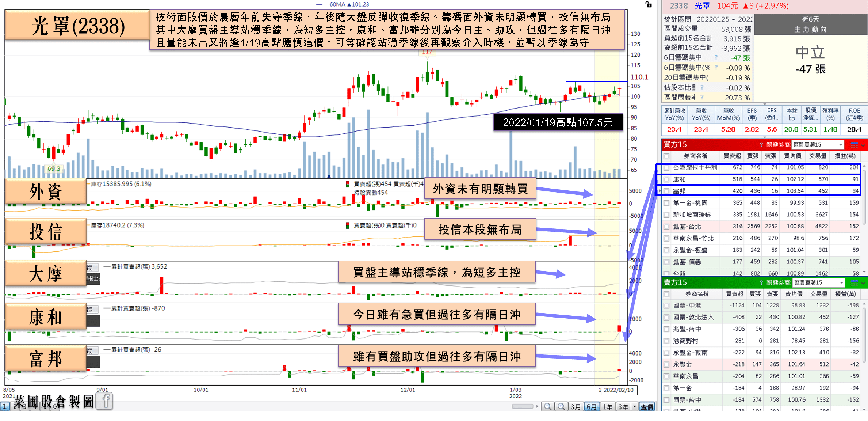868x421 pixels.
Task: Select the 國票-台中 seller row
Action: click(x=761, y=400)
